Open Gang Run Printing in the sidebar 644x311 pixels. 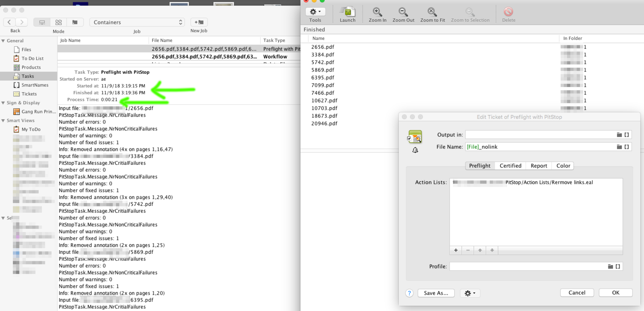coord(34,112)
